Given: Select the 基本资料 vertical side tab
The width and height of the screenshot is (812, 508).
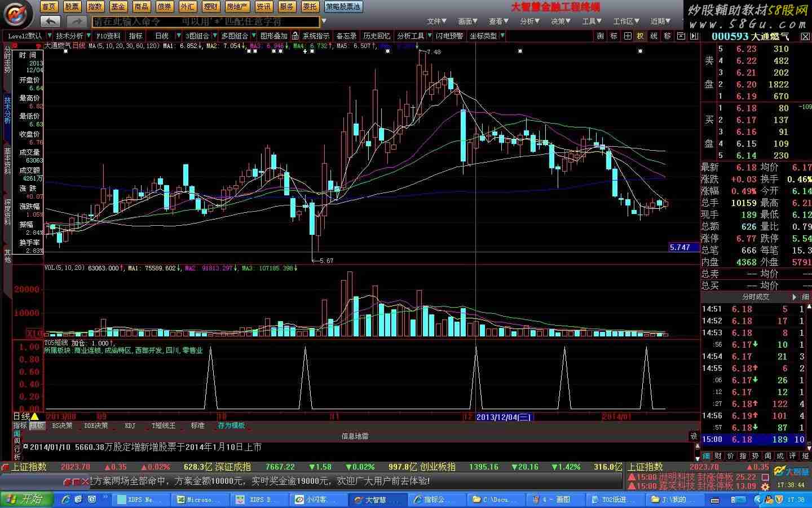Looking at the screenshot, I should point(7,161).
